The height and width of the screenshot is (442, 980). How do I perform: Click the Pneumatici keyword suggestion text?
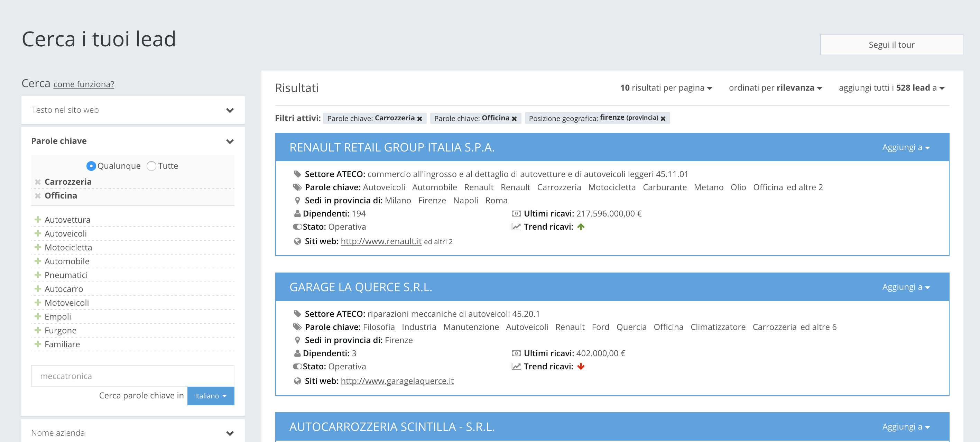pos(66,275)
